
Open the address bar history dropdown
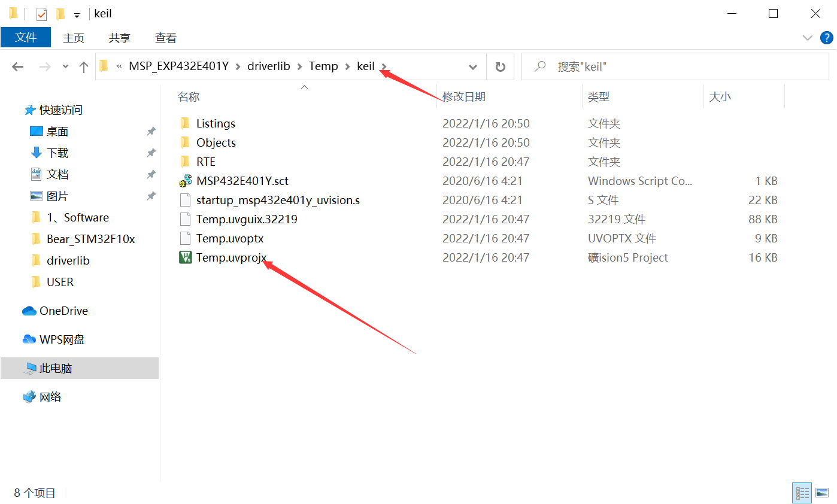(x=472, y=66)
